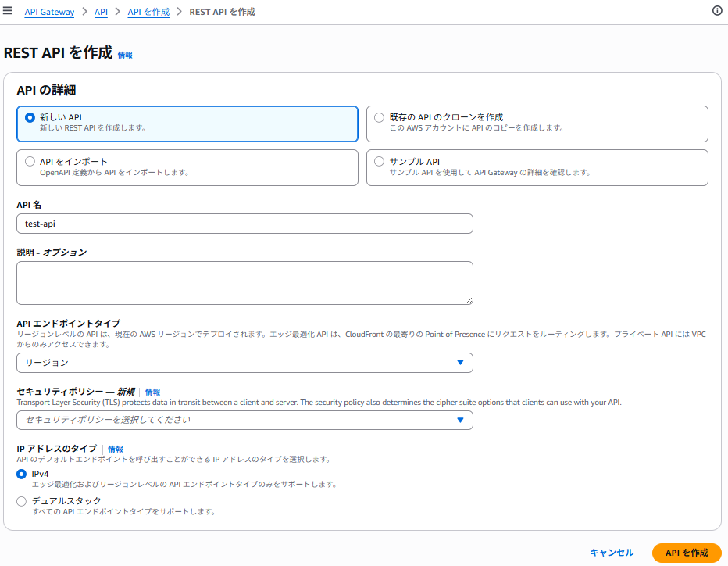Expand the セキュリティポリシー selection dropdown
This screenshot has width=728, height=566.
(x=244, y=420)
